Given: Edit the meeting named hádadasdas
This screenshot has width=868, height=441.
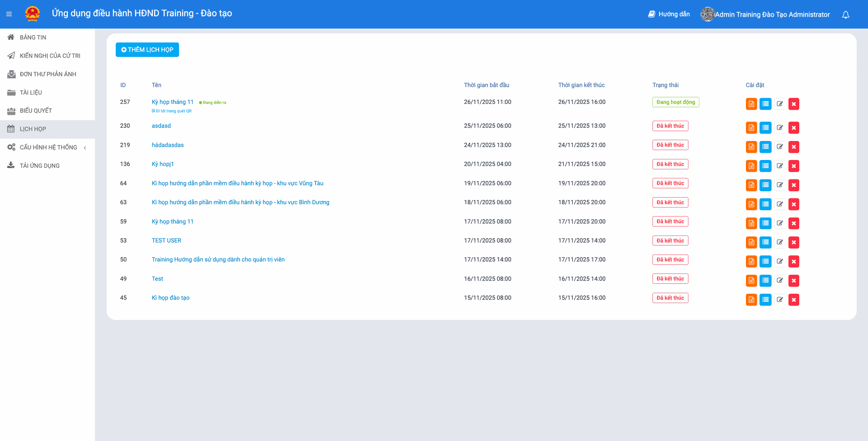Looking at the screenshot, I should pos(779,147).
